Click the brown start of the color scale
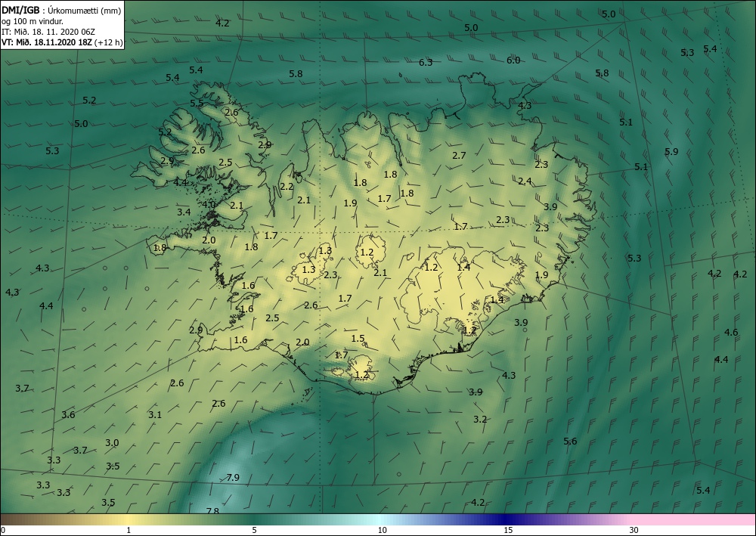 pyautogui.click(x=20, y=519)
